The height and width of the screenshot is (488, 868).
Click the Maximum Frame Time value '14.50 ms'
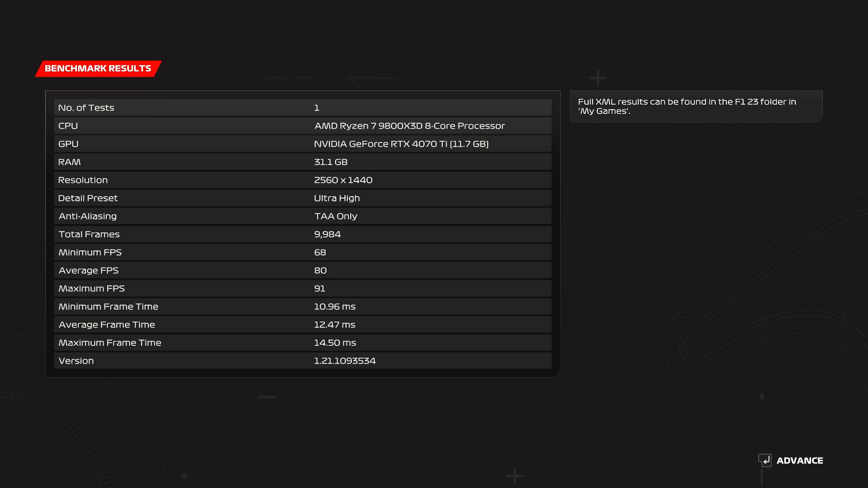point(335,343)
